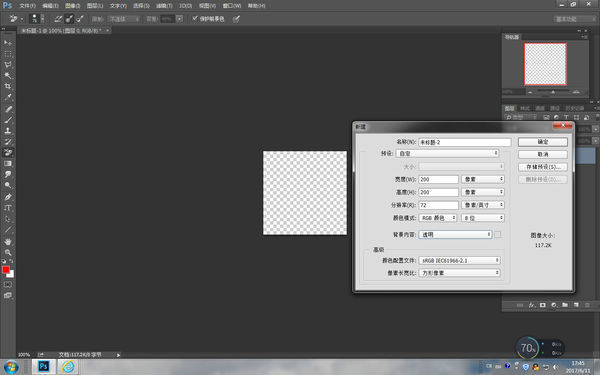Screen dimensions: 600x375
Task: Open the Layer menu
Action: (95, 6)
